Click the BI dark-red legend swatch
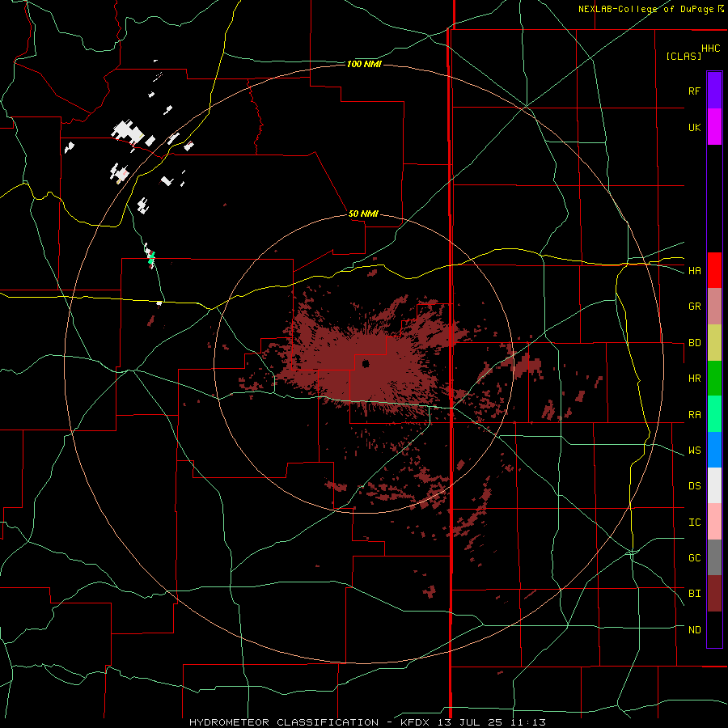 [714, 594]
